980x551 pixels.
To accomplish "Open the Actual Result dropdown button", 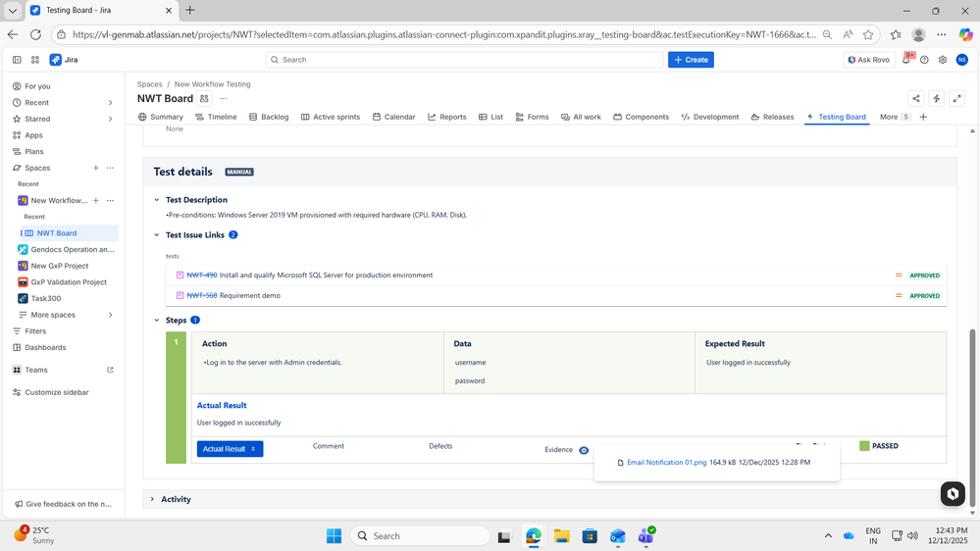I will tap(230, 449).
